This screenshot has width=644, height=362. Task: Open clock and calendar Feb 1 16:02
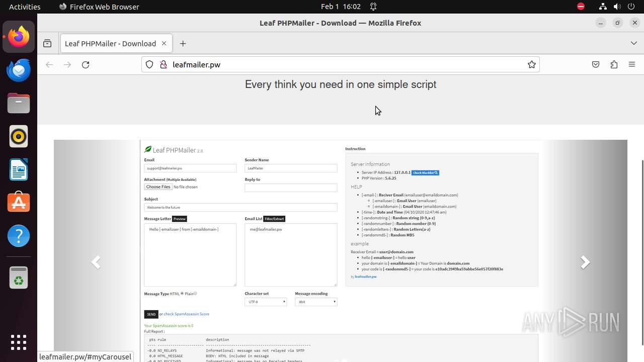click(x=341, y=7)
